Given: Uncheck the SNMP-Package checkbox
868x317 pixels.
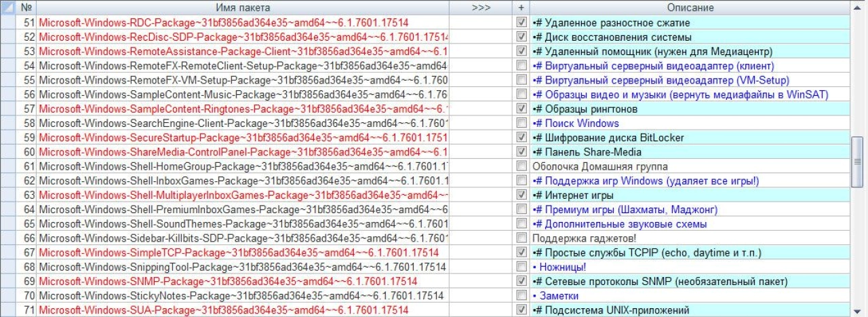Looking at the screenshot, I should tap(521, 281).
